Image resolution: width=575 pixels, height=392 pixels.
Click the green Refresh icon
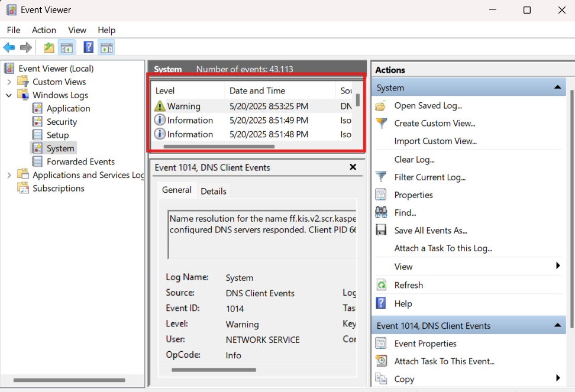click(382, 285)
